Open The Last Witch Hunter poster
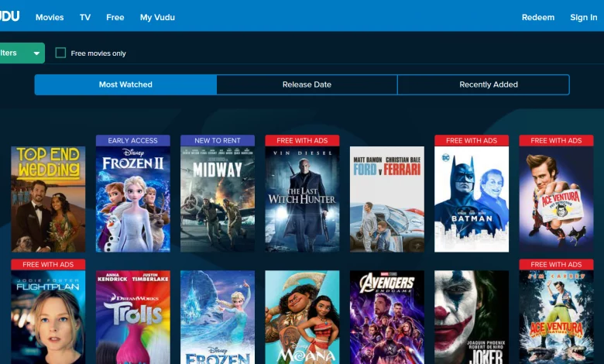The image size is (604, 364). coord(302,199)
